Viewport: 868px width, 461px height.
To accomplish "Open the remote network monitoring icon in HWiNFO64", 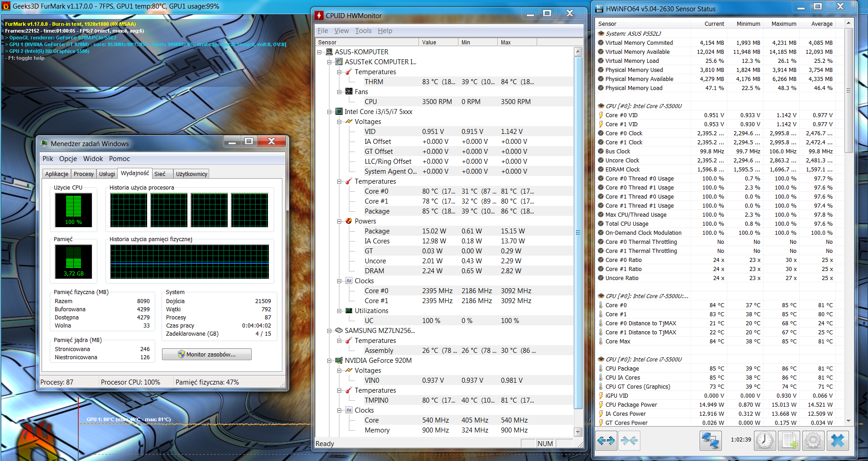I will tap(711, 440).
